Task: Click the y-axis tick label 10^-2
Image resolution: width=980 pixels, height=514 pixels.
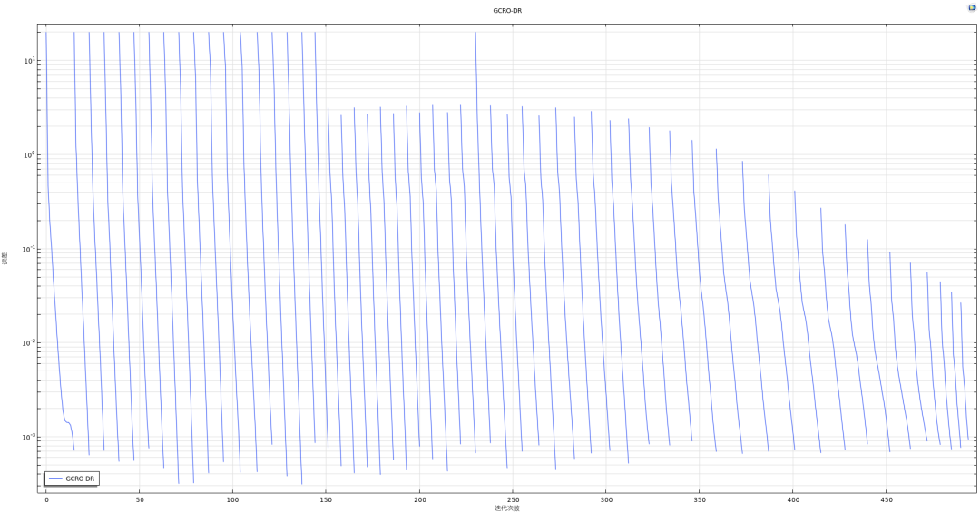Action: click(x=29, y=342)
